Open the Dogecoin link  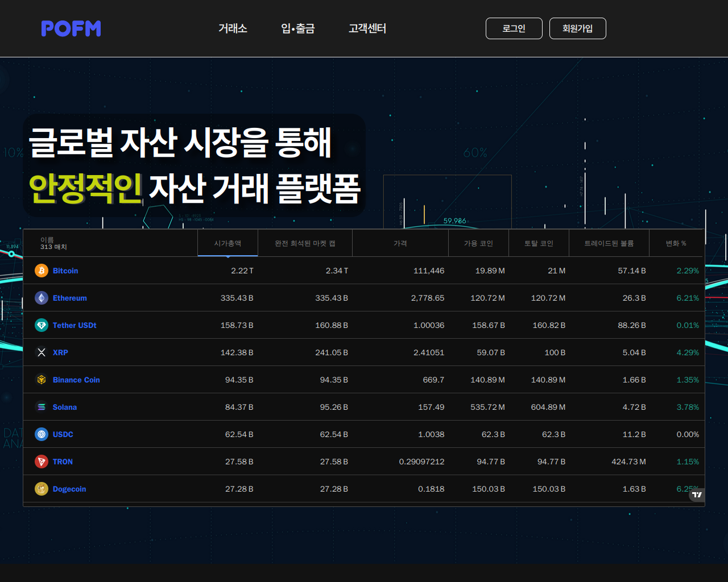(x=69, y=489)
